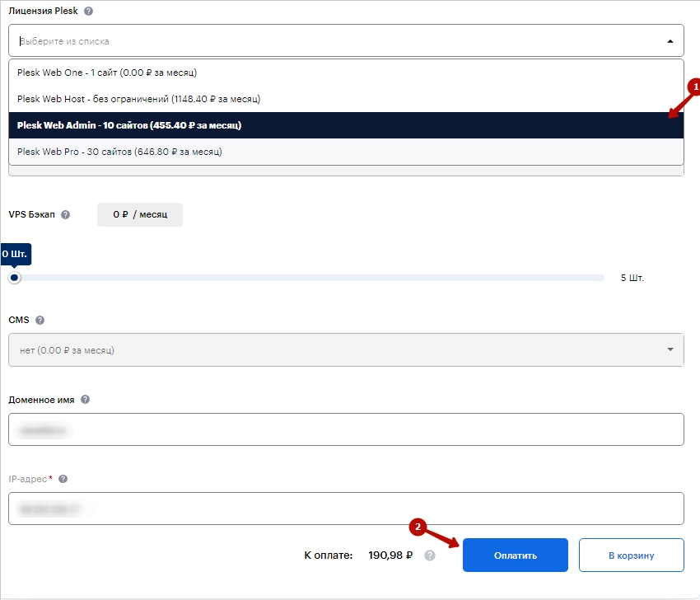Click the 0 Шт. slider tooltip
Viewport: 700px width, 600px height.
(x=15, y=254)
